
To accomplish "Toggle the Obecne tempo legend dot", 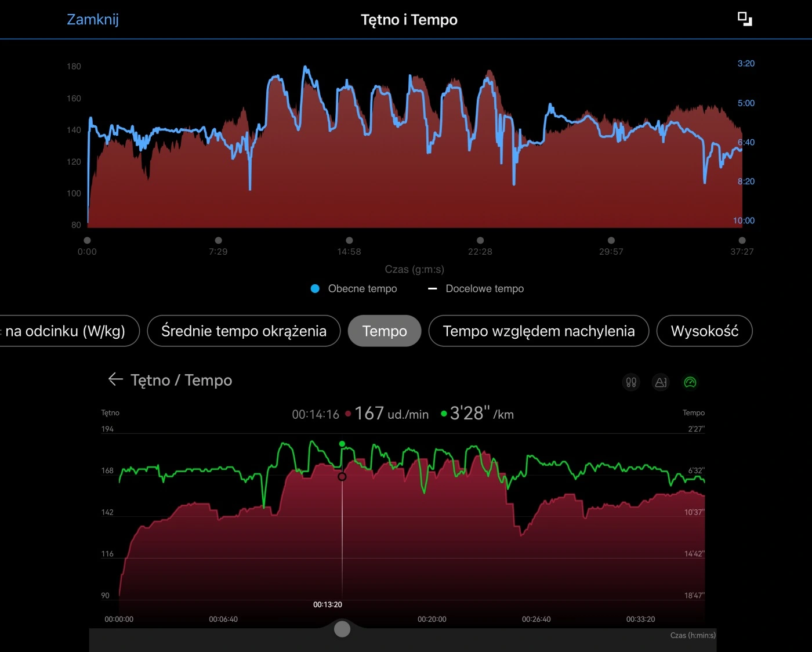I will click(315, 288).
